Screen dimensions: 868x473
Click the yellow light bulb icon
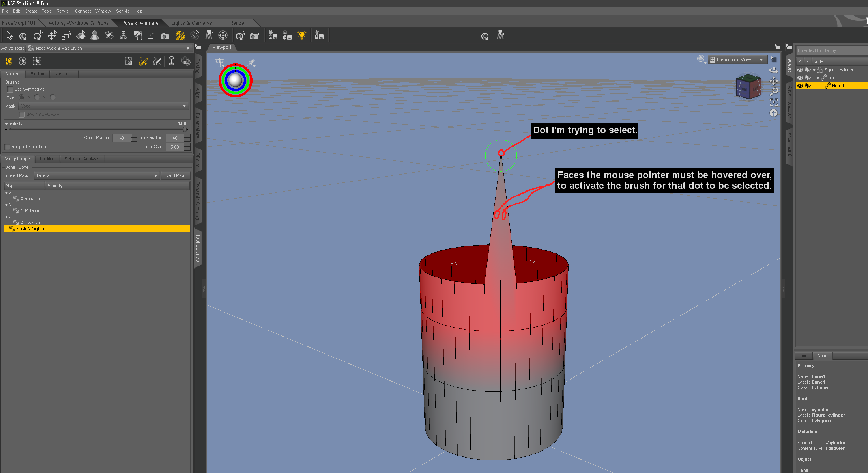pos(302,36)
